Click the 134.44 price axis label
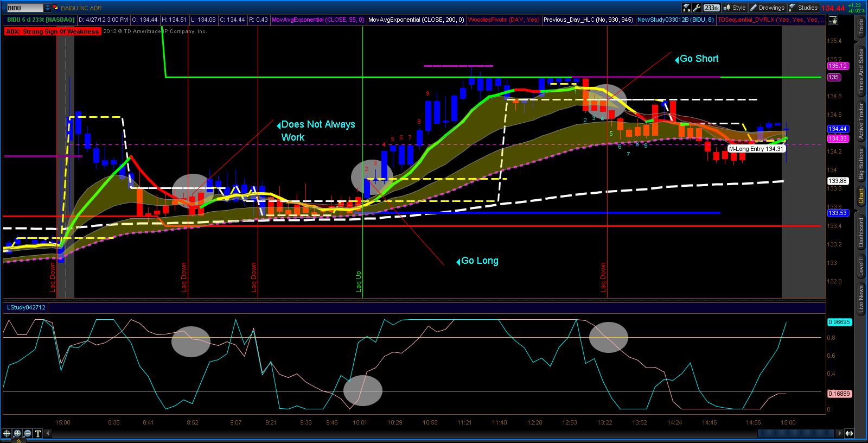 pyautogui.click(x=838, y=129)
